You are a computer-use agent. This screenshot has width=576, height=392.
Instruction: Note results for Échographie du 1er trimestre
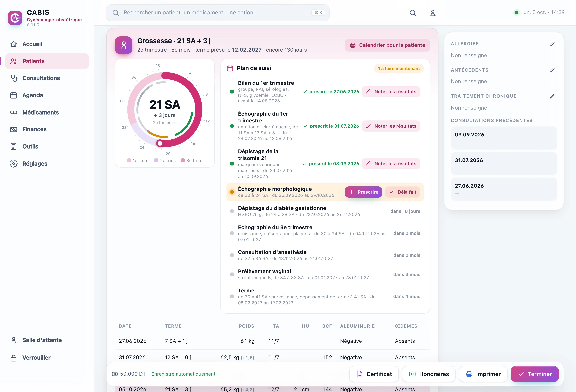pos(391,126)
